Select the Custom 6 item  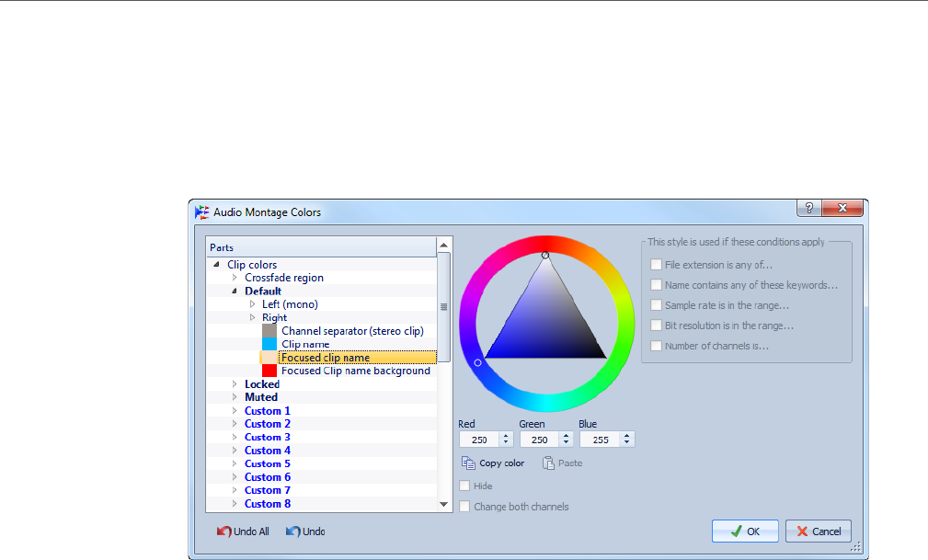(x=268, y=477)
